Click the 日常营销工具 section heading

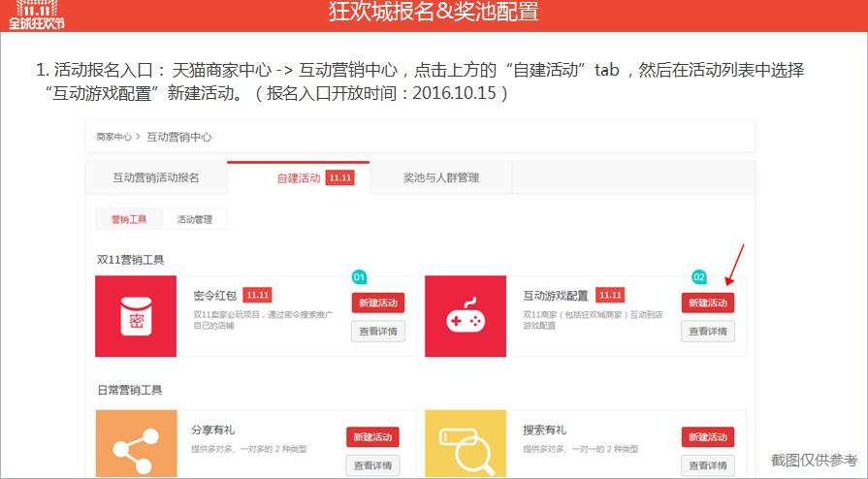tap(130, 390)
